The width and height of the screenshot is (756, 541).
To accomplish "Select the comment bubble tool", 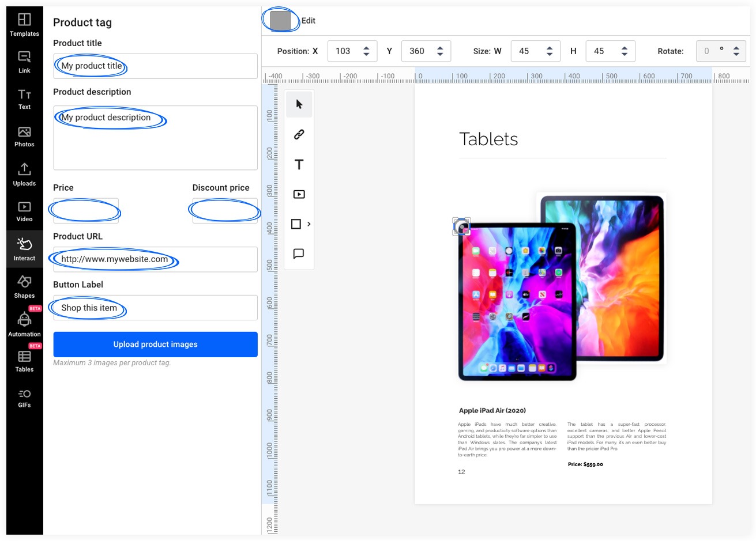I will point(299,254).
